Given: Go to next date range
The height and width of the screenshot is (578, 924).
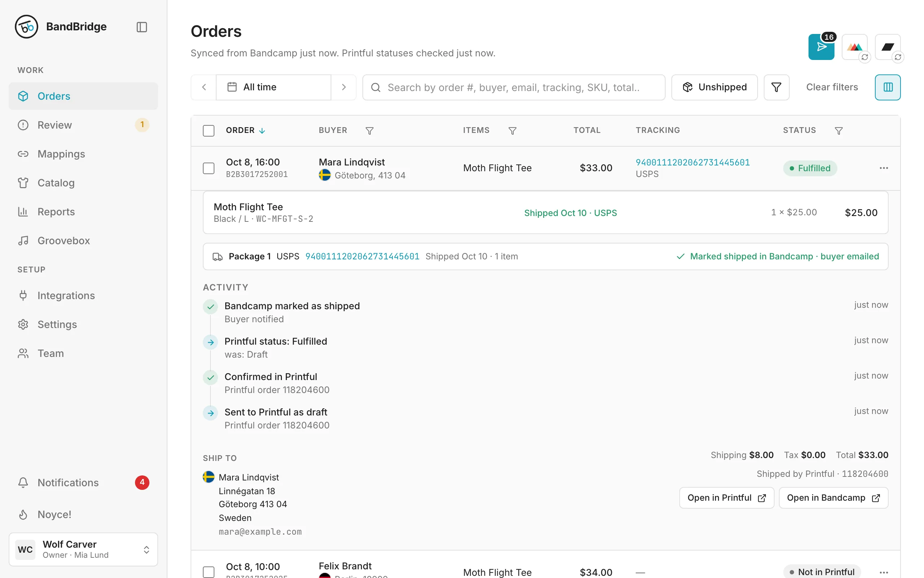Looking at the screenshot, I should (344, 87).
